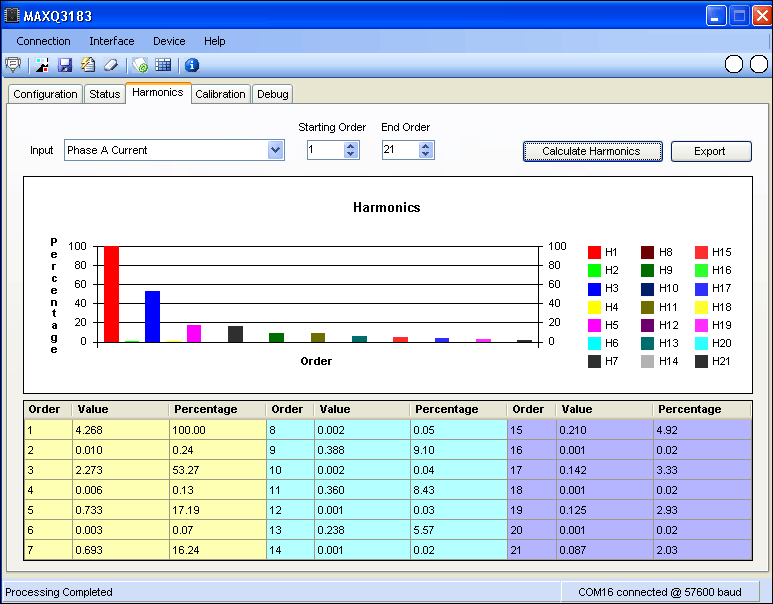Open the Device menu
773x604 pixels.
tap(169, 41)
